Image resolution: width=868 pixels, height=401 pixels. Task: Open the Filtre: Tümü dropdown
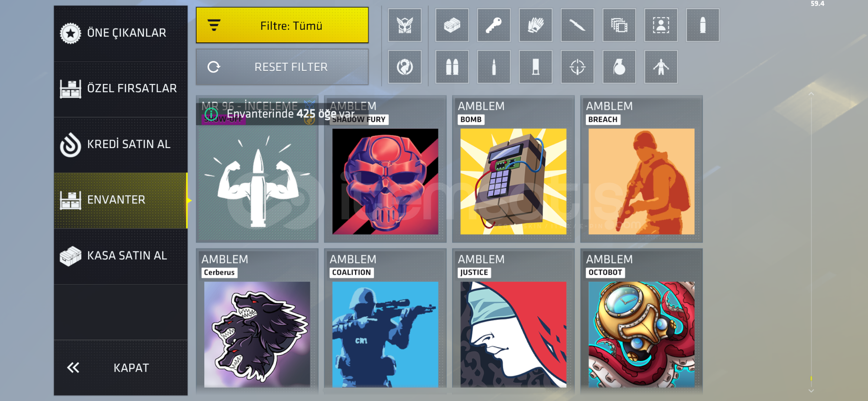click(x=282, y=25)
